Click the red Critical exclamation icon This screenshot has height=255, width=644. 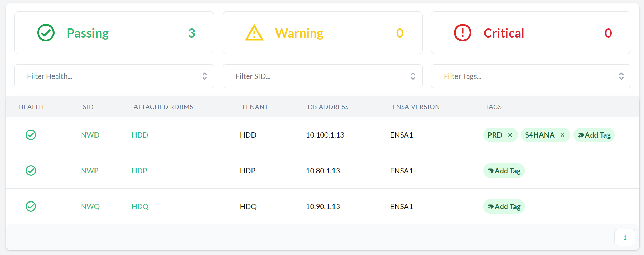[x=462, y=33]
